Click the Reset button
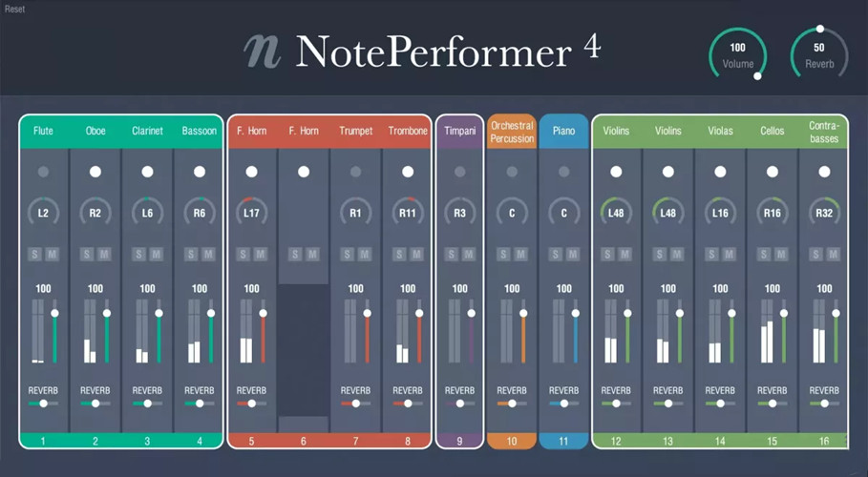The height and width of the screenshot is (477, 868). click(x=14, y=9)
